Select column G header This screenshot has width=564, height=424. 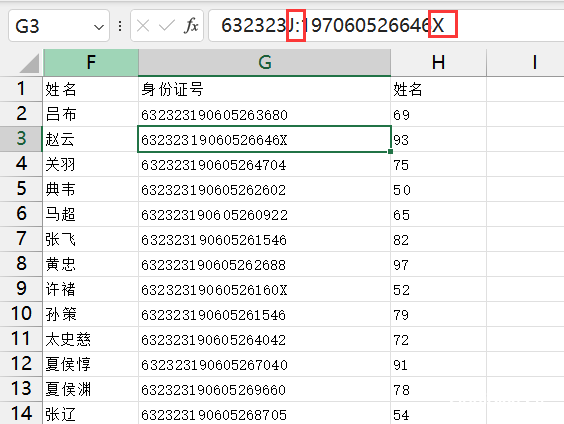pyautogui.click(x=264, y=62)
